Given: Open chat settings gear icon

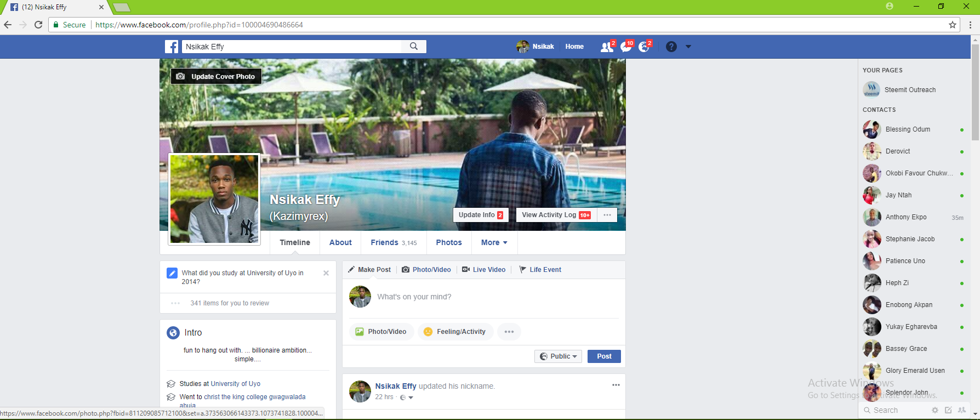Looking at the screenshot, I should tap(935, 410).
